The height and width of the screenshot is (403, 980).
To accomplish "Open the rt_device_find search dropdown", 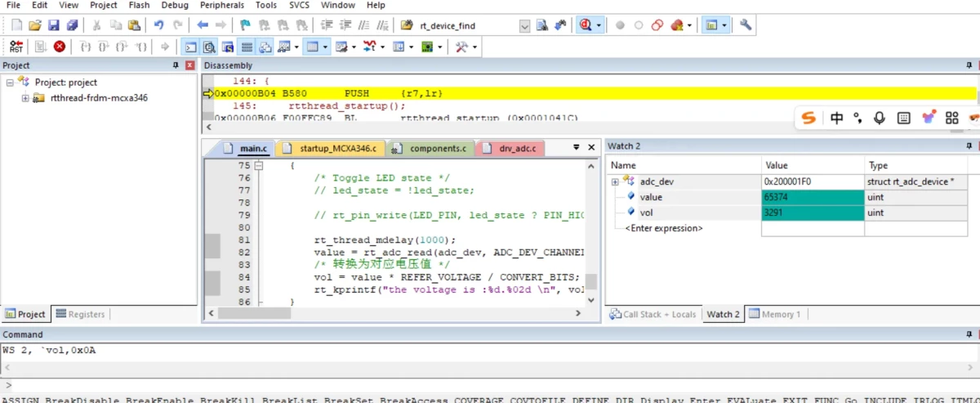I will [x=524, y=26].
